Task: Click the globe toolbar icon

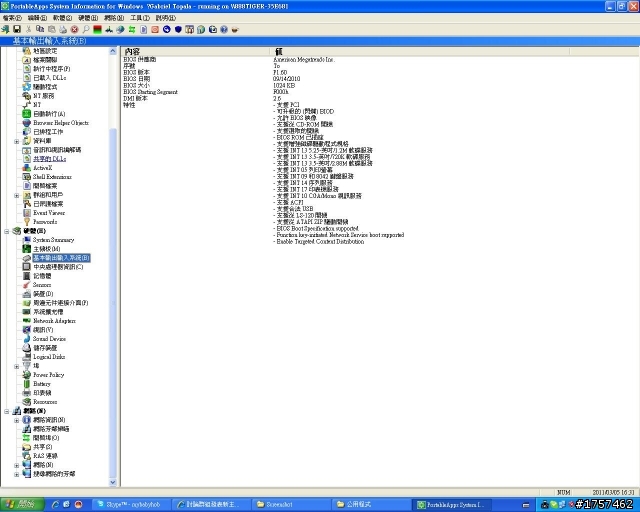Action: (120, 29)
